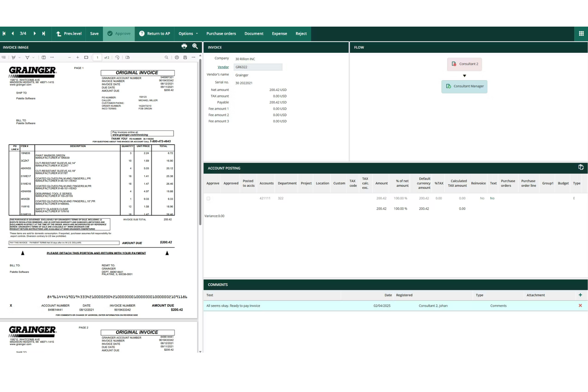Tick the Approve checkbox on the posting line
Viewport: 588px width, 392px height.
[208, 198]
